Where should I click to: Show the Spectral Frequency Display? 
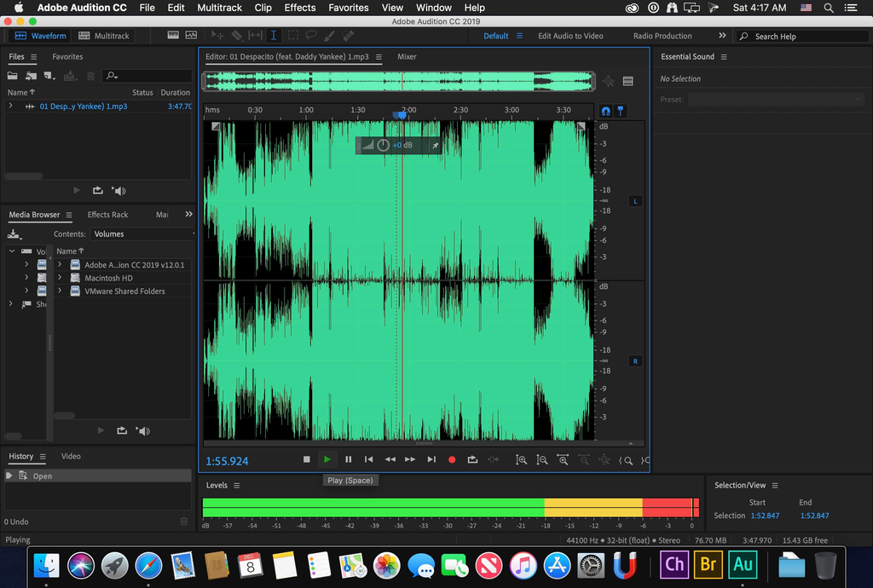[173, 36]
